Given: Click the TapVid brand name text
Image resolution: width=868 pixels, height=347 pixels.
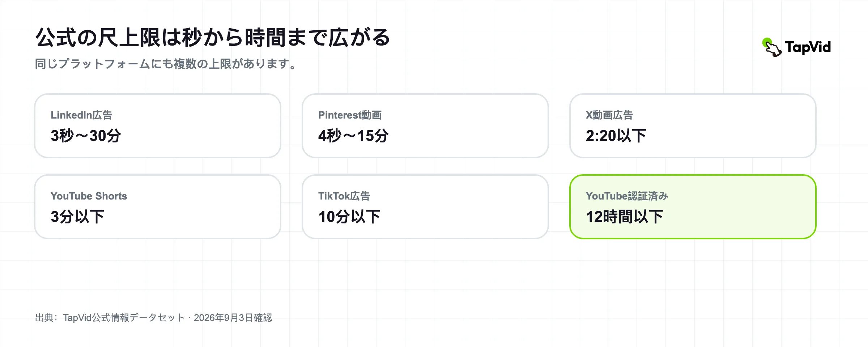Looking at the screenshot, I should pyautogui.click(x=808, y=47).
